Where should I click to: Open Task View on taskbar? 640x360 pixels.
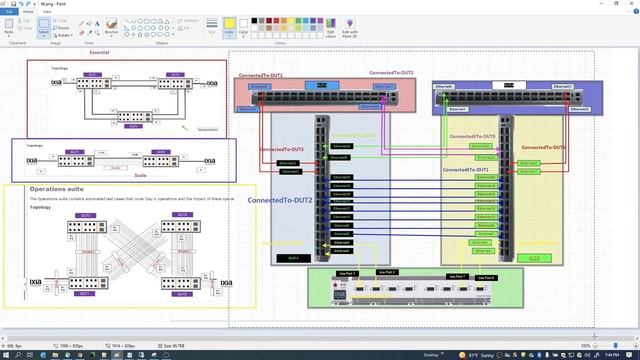[x=30, y=355]
